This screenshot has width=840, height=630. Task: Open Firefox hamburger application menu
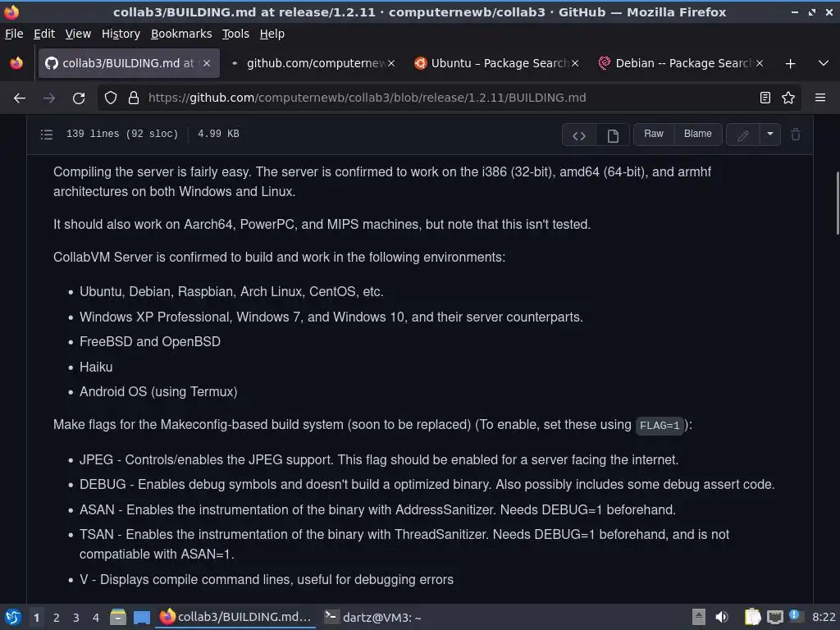point(820,98)
